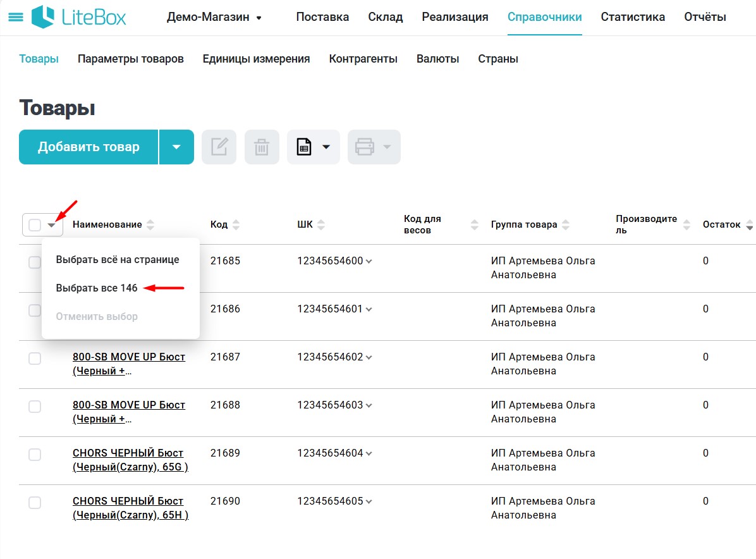Sort by Наименование column arrows
Image resolution: width=756 pixels, height=559 pixels.
150,224
